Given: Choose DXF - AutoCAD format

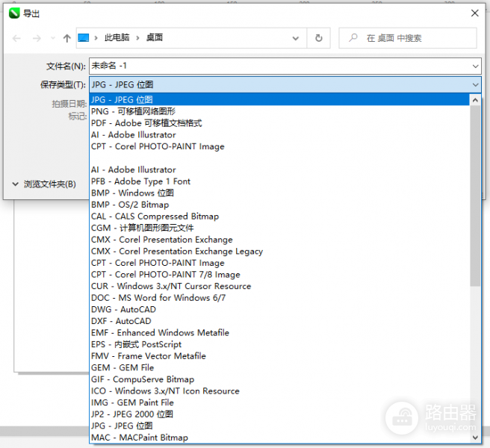Looking at the screenshot, I should [279, 321].
